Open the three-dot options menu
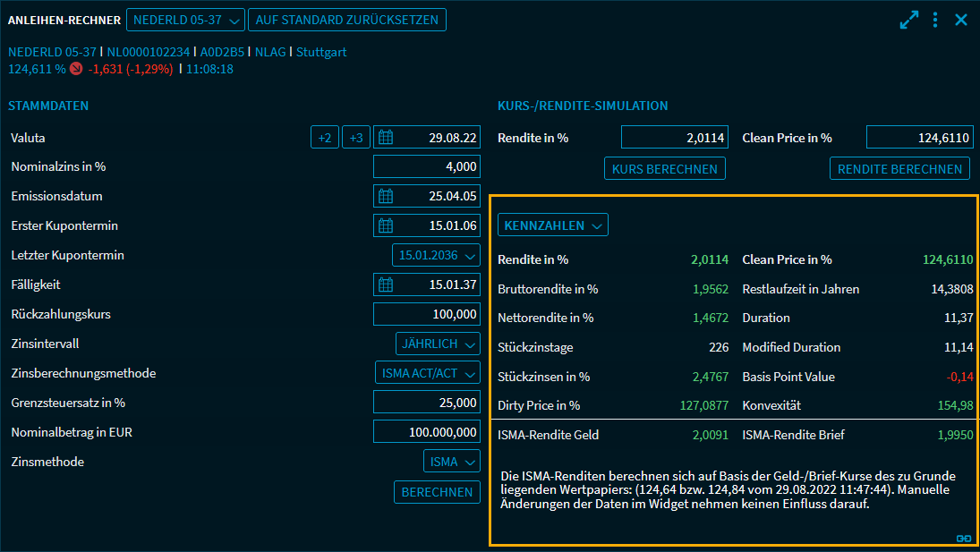This screenshot has height=552, width=980. (x=935, y=20)
